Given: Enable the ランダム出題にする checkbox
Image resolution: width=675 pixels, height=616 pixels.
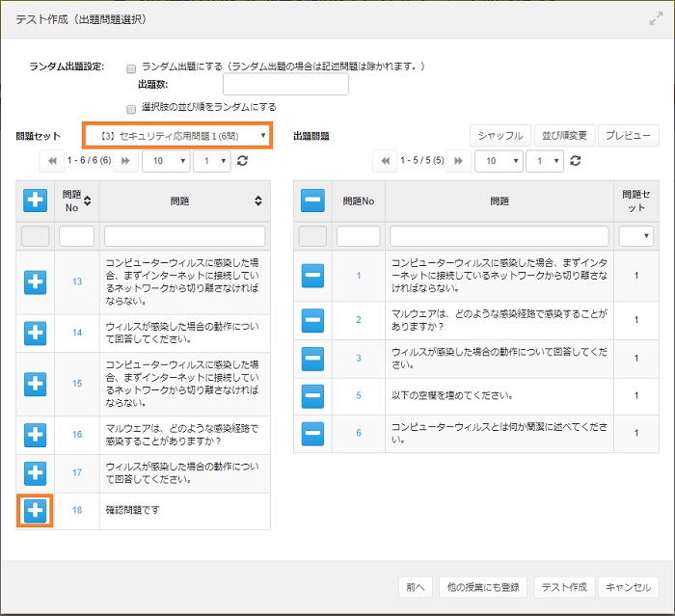Looking at the screenshot, I should pyautogui.click(x=131, y=67).
